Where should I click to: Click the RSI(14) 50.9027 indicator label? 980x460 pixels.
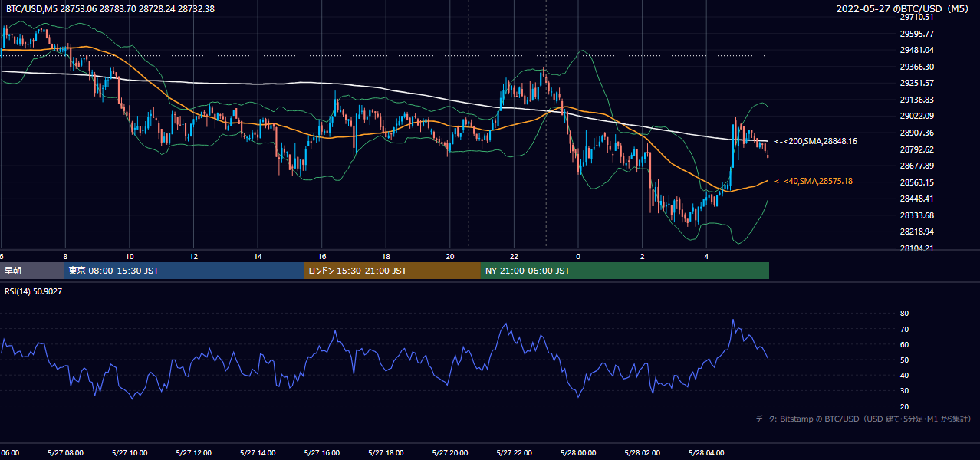click(34, 291)
